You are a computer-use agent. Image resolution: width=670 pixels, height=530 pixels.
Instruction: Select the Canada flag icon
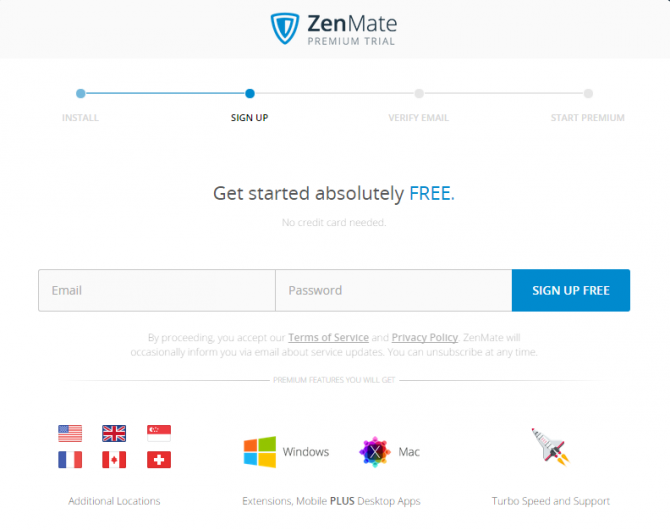(114, 460)
